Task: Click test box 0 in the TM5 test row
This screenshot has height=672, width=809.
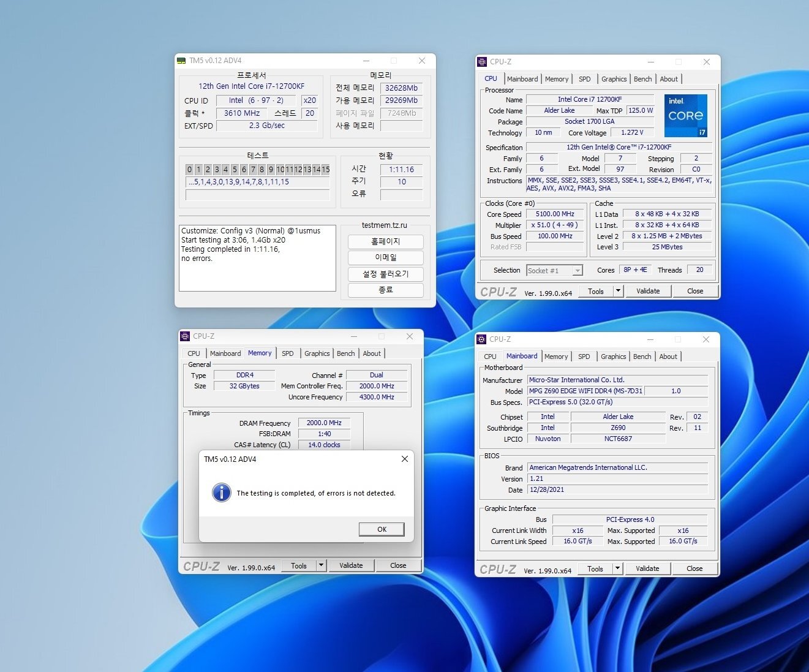Action: (x=190, y=169)
